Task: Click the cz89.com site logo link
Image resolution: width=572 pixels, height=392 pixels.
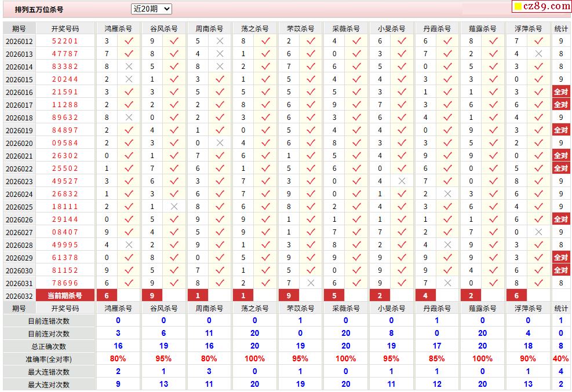Action: (x=542, y=6)
